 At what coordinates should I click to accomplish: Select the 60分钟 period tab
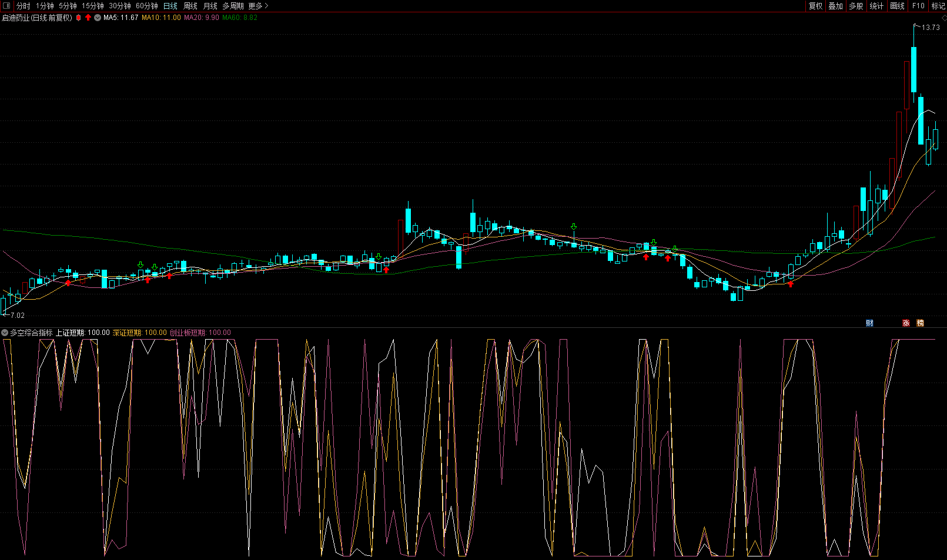coord(147,6)
